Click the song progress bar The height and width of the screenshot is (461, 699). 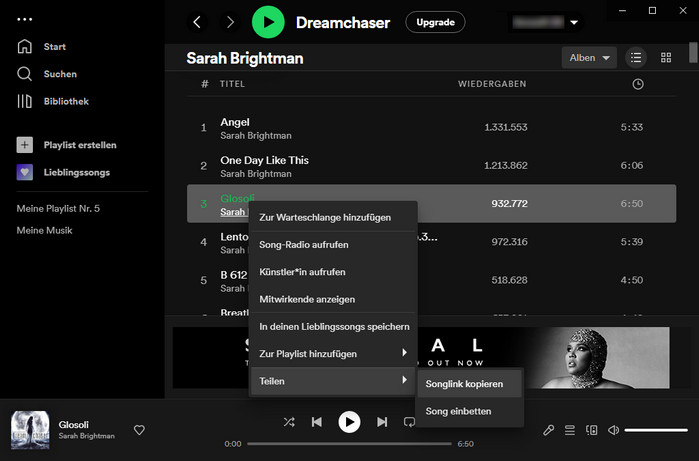[349, 444]
